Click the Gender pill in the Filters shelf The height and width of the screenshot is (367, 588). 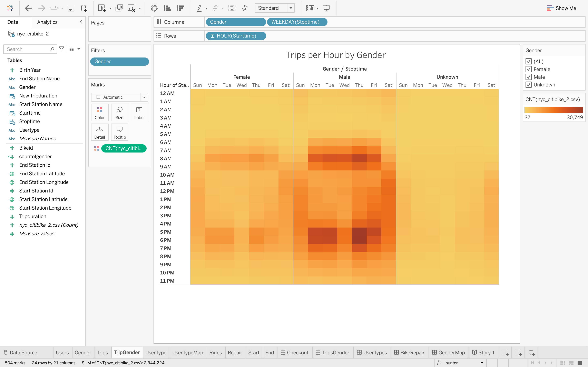pos(119,61)
